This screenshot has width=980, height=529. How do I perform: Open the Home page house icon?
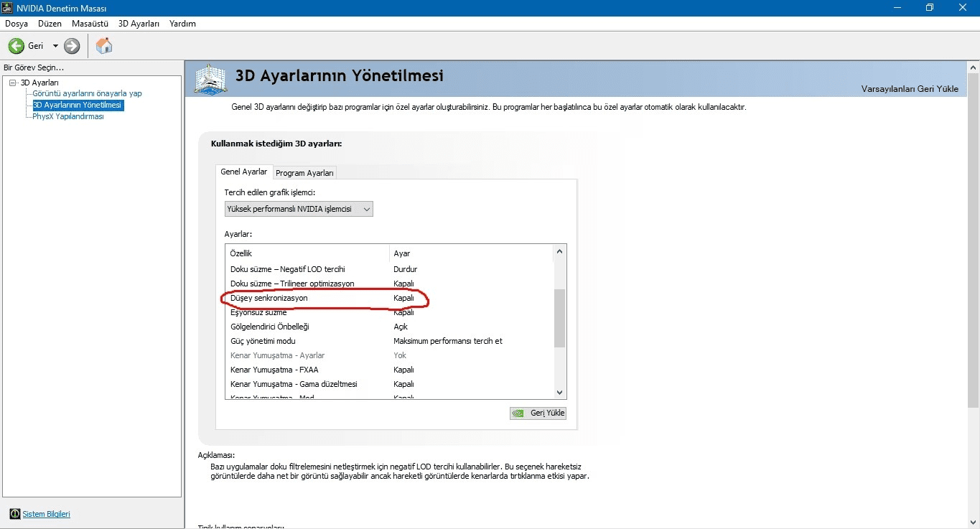coord(104,46)
